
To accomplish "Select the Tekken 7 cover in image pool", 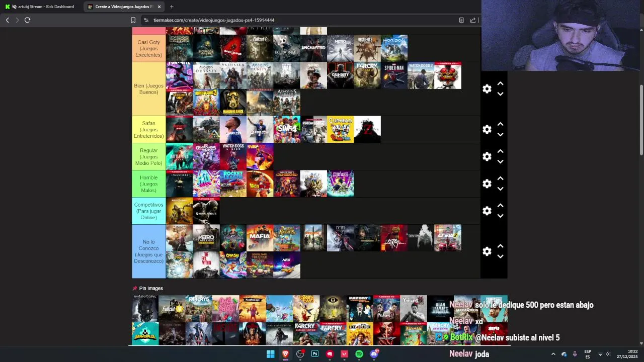I will 386,334.
